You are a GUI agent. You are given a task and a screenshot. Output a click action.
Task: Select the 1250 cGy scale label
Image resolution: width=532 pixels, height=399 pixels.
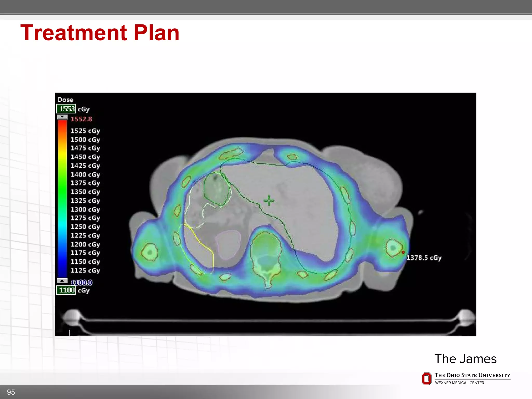(85, 227)
